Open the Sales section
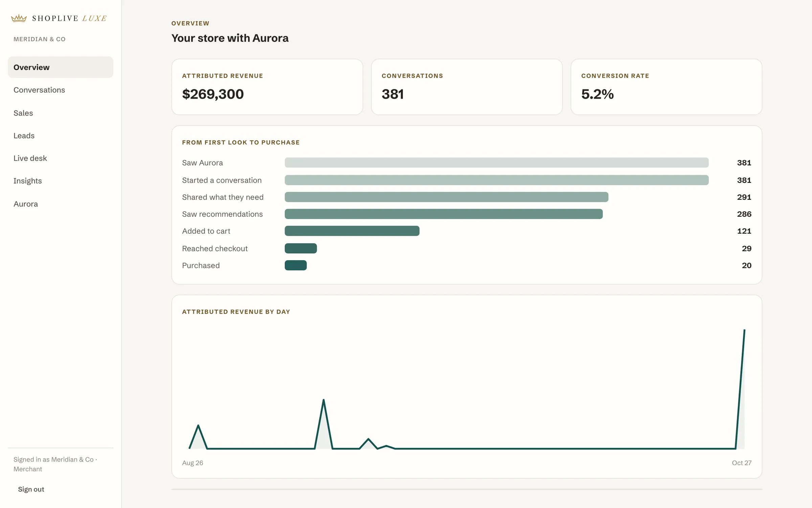This screenshot has height=508, width=812. [x=61, y=113]
